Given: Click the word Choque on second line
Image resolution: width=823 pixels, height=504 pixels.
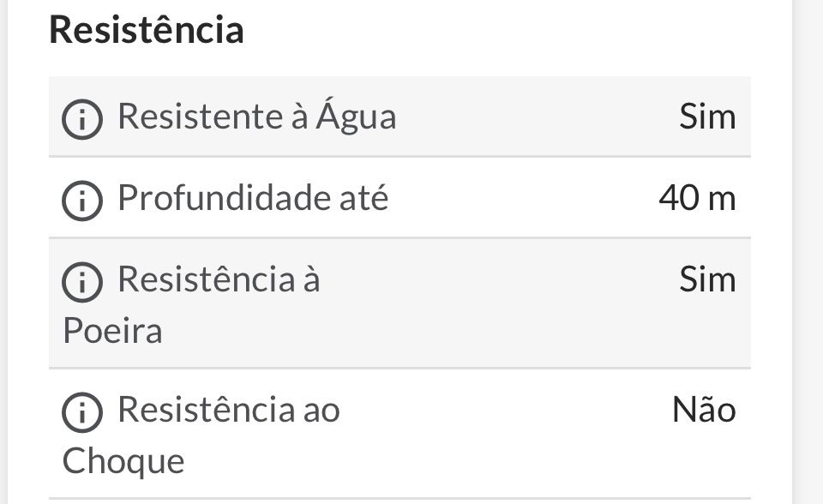Looking at the screenshot, I should tap(123, 462).
